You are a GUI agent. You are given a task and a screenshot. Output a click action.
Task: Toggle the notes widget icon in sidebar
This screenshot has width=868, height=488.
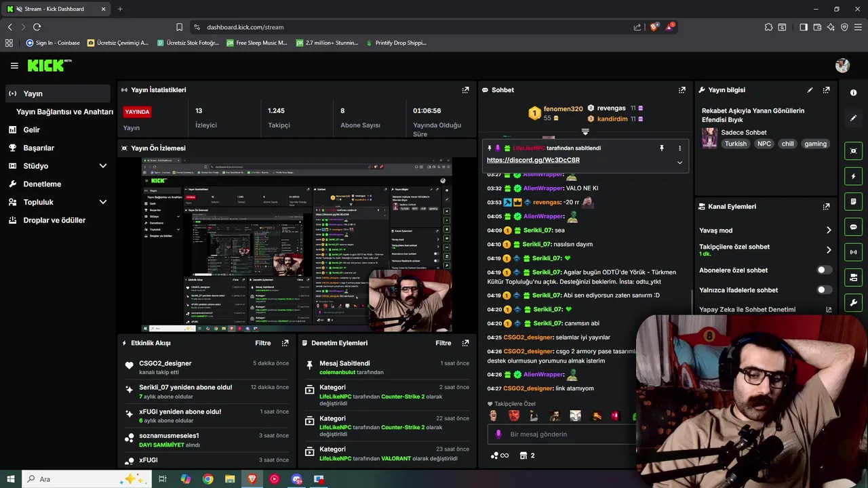coord(853,201)
